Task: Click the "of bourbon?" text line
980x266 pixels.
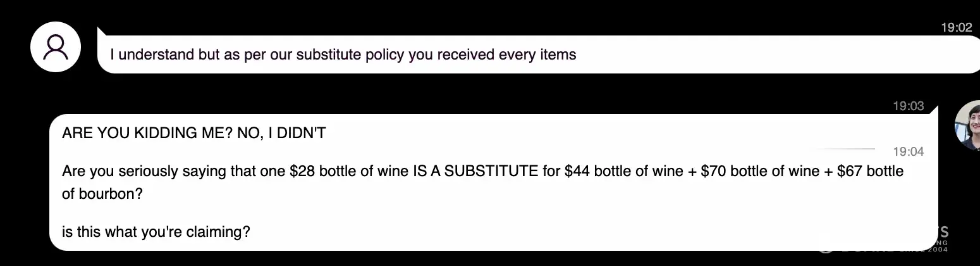Action: 102,194
